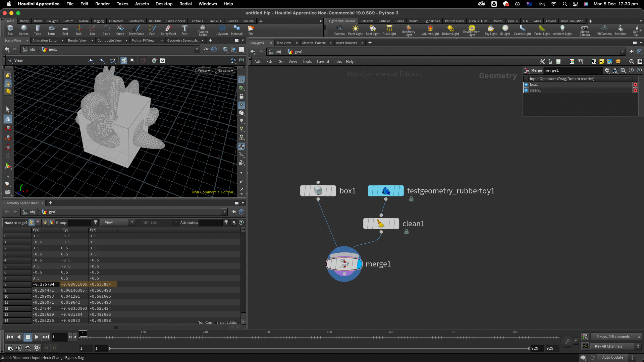Toggle real time playback button
This screenshot has width=644, height=362.
click(x=37, y=348)
